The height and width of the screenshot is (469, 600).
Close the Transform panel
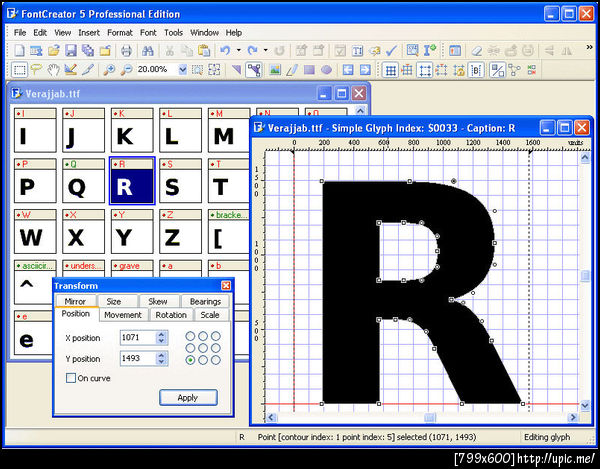point(226,285)
